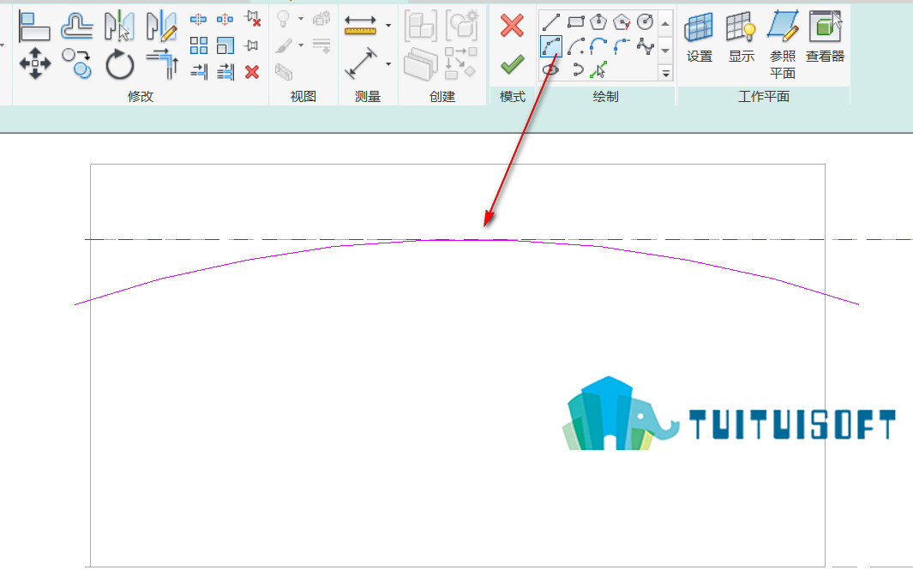913x588 pixels.
Task: Click the red Delete icon in Modify panel
Action: click(x=251, y=72)
